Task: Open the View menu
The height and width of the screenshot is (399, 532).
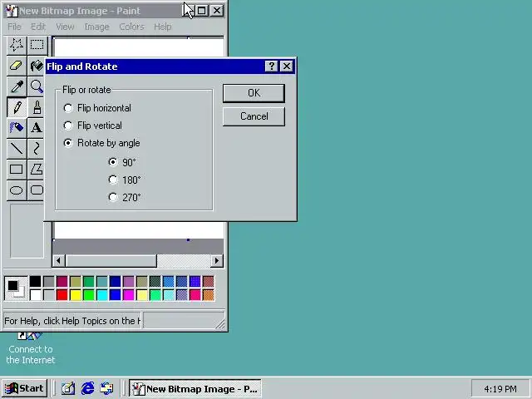Action: pos(65,27)
